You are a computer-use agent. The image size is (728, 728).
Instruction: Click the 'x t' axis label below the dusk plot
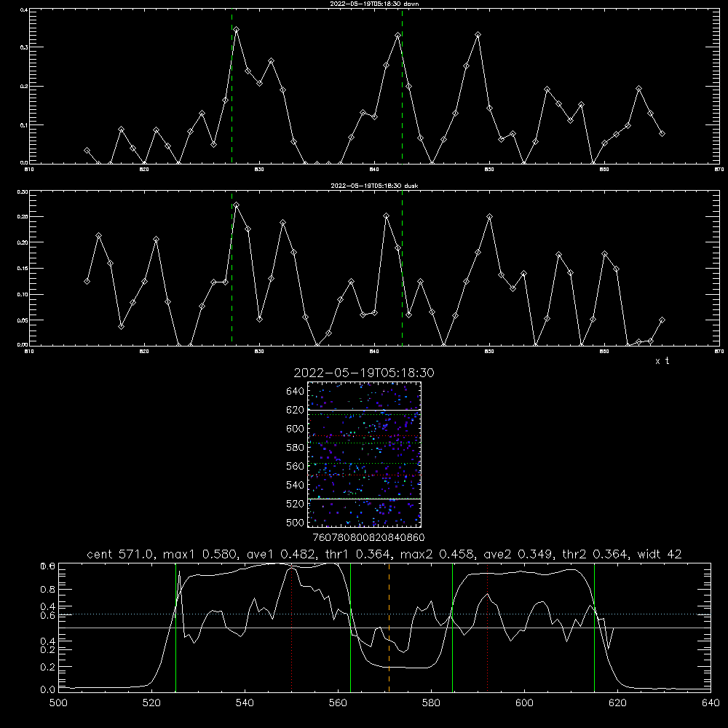point(662,361)
